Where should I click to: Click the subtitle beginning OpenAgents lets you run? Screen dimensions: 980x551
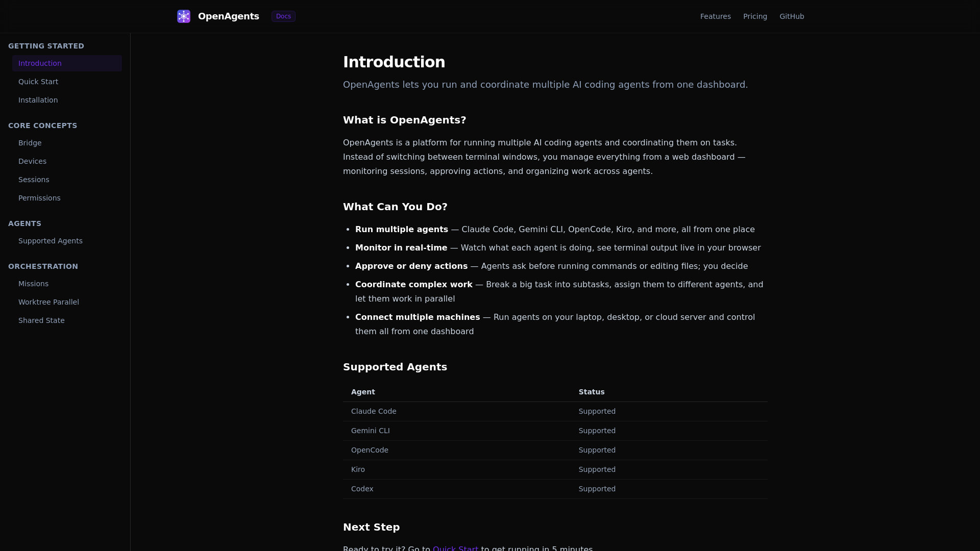[x=545, y=85]
